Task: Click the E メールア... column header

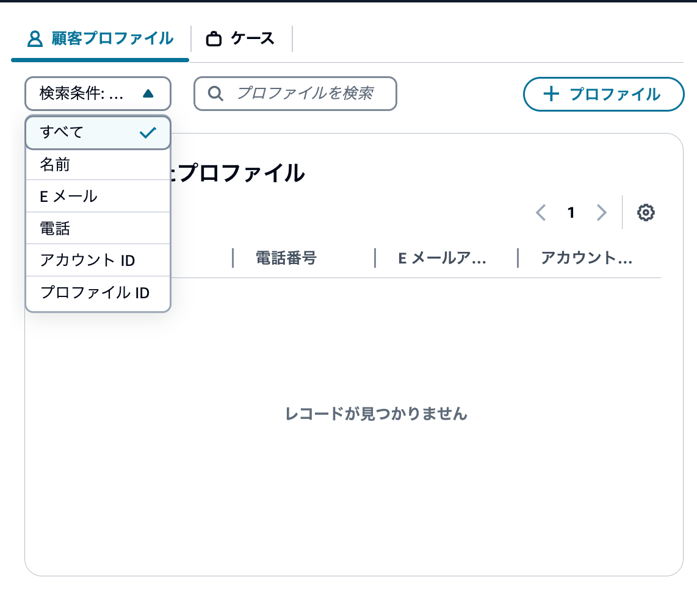Action: [442, 258]
